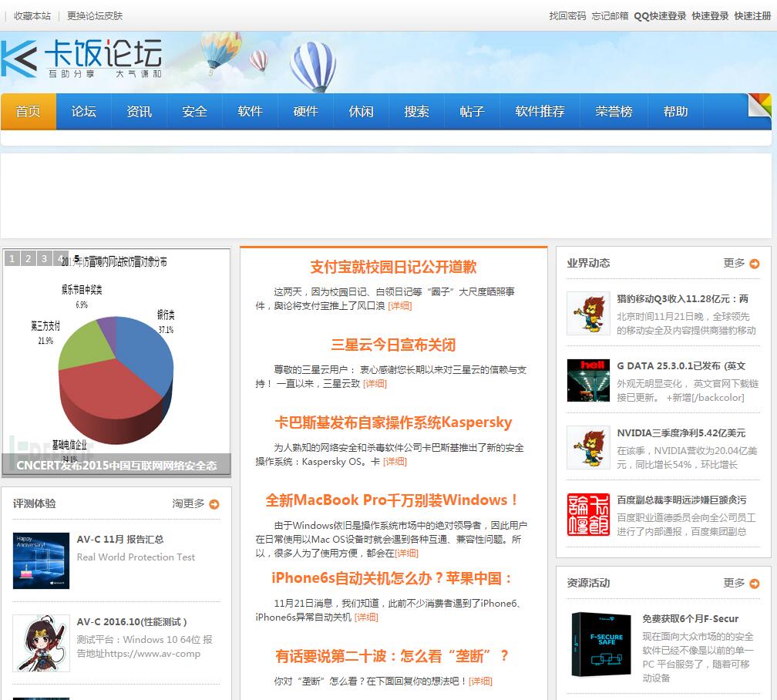Click the orange arrow beside 淘更多
Screen dimensions: 777x700
pos(214,504)
